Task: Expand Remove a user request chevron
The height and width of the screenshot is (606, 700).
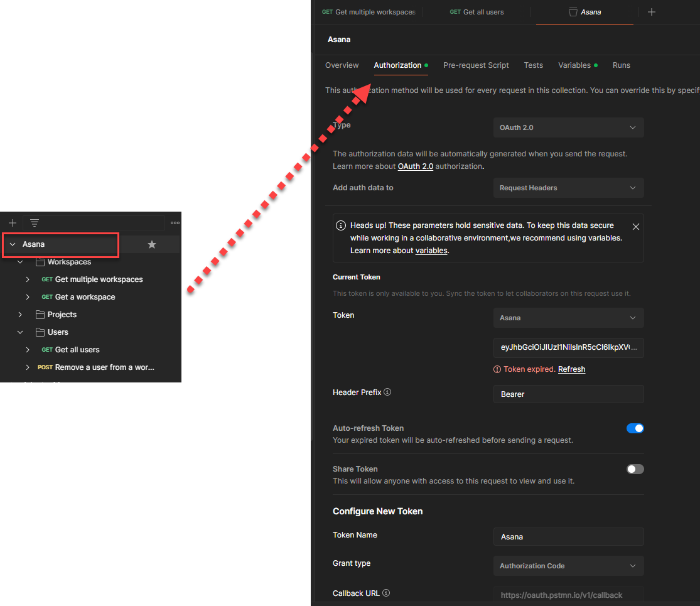Action: tap(28, 367)
